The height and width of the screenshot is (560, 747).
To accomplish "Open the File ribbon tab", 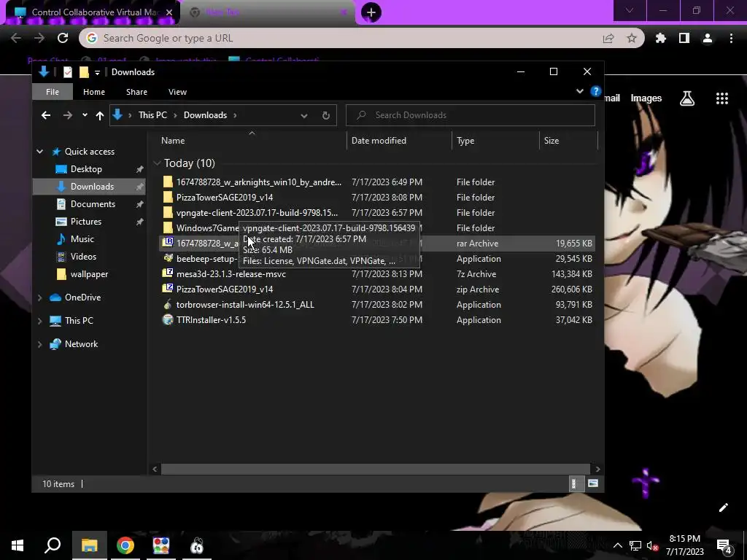I will 53,92.
